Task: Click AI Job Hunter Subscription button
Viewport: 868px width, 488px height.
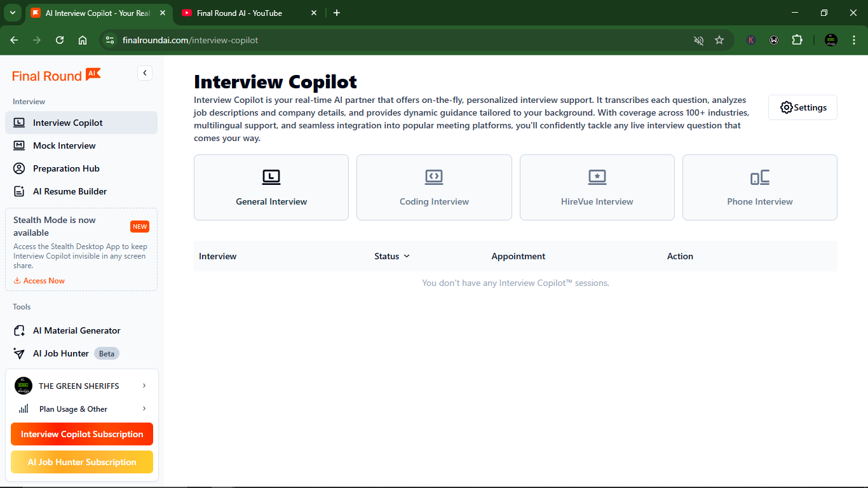Action: (x=82, y=462)
